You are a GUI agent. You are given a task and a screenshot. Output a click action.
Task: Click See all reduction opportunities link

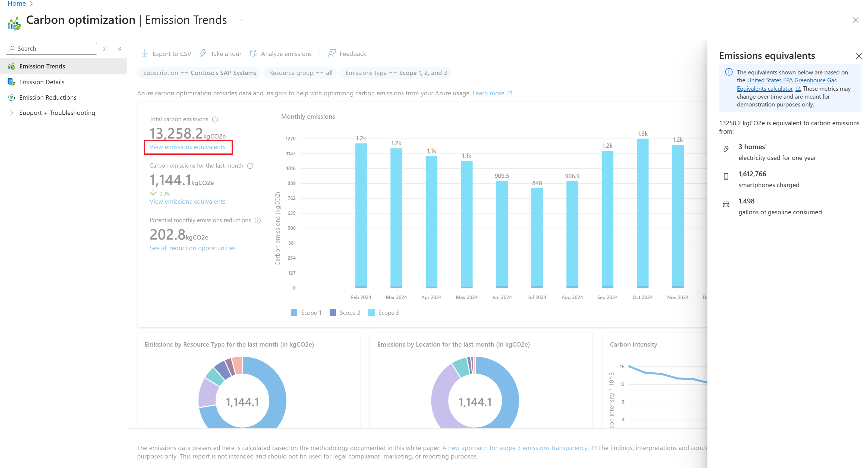coord(192,248)
